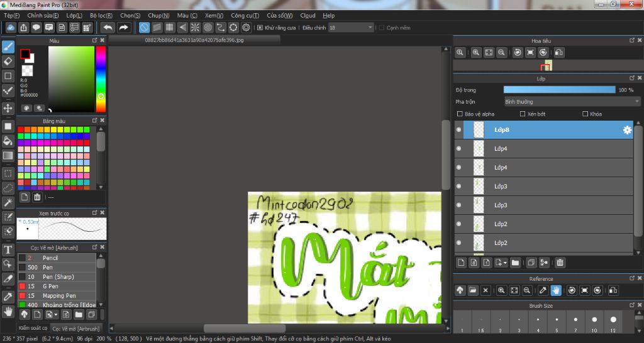
Task: Select the Hand pan tool
Action: pos(8,312)
